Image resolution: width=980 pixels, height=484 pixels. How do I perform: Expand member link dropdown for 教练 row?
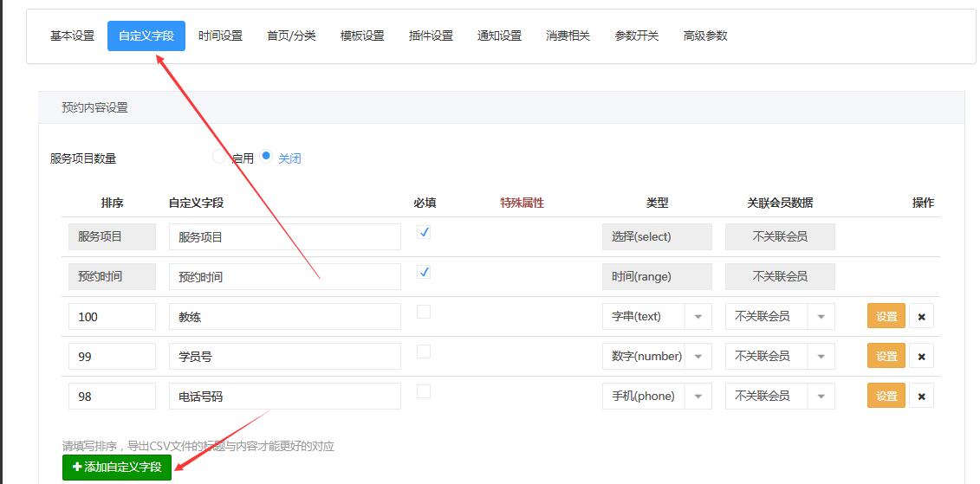click(780, 317)
